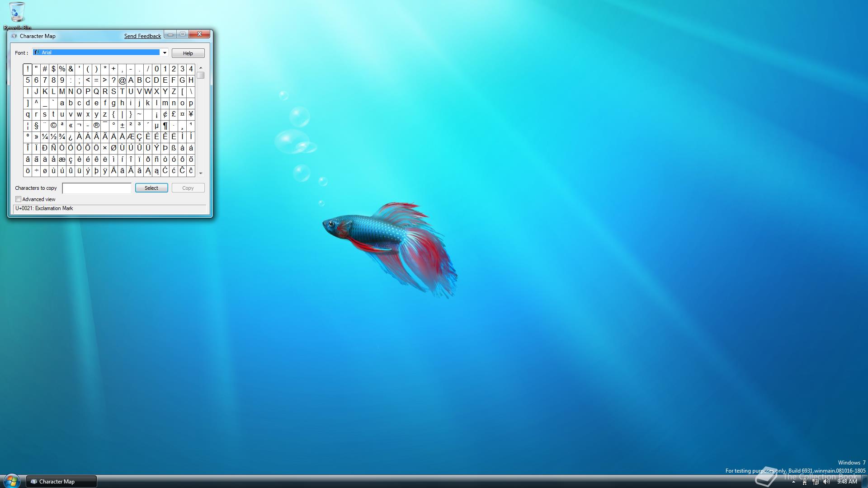
Task: Click Character Map taskbar button
Action: [61, 482]
